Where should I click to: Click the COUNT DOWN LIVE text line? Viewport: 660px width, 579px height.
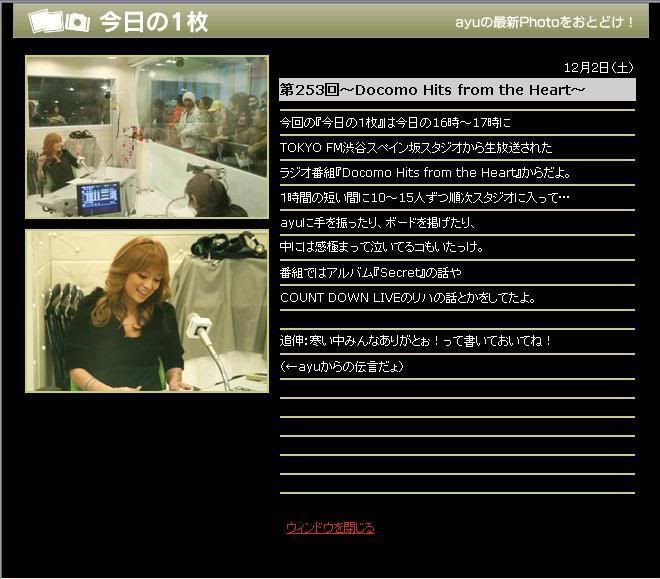[408, 297]
